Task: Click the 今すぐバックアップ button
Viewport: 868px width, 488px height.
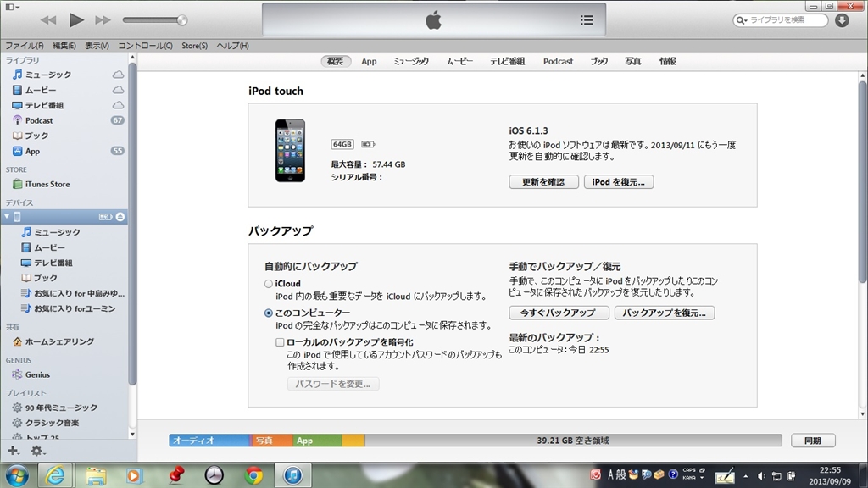Action: [x=559, y=313]
